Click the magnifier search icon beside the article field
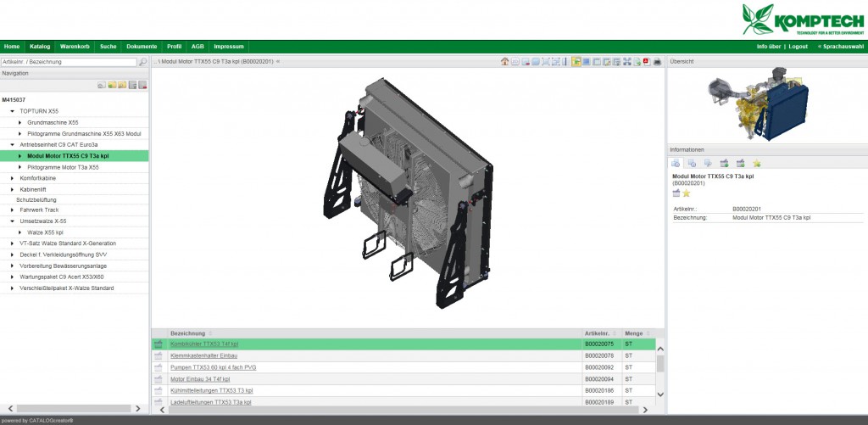The width and height of the screenshot is (868, 425). (x=142, y=62)
